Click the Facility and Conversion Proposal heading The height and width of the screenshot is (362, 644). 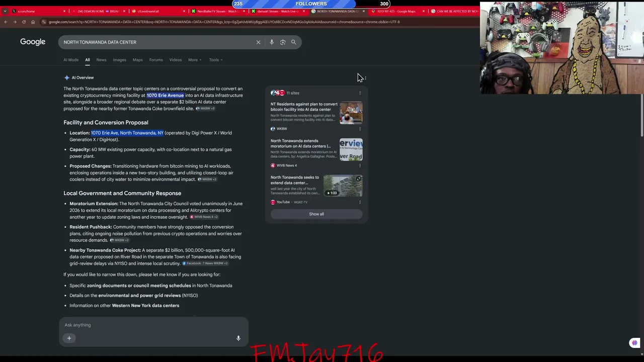(x=106, y=123)
